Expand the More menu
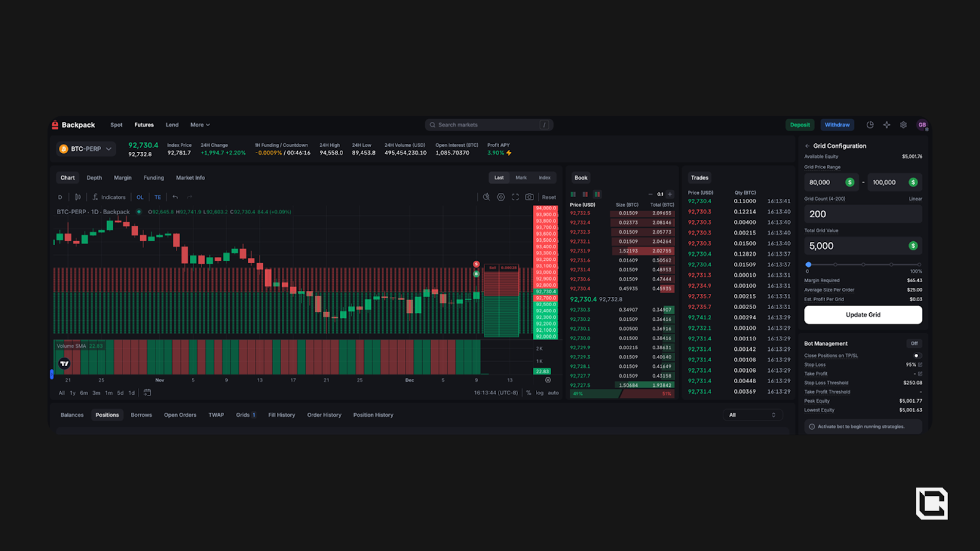 (x=200, y=125)
